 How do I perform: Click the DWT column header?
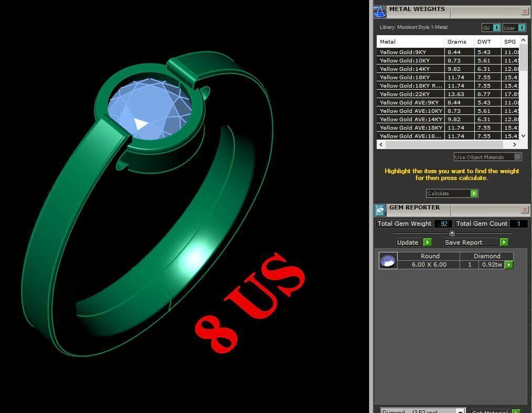[x=487, y=42]
